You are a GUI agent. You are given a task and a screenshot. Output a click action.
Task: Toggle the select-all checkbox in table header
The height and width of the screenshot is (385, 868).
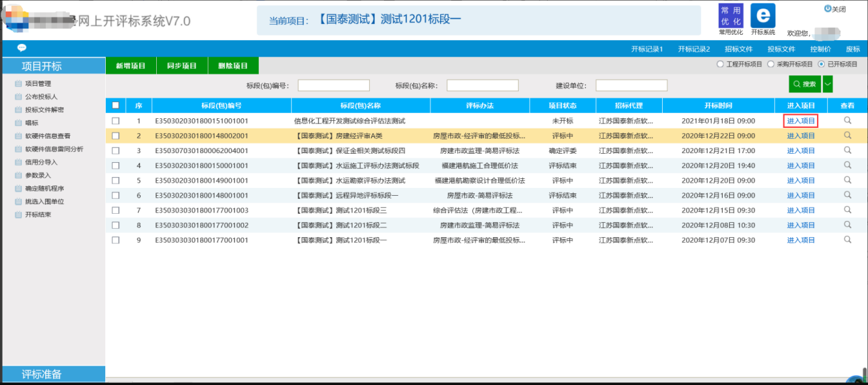coord(116,105)
